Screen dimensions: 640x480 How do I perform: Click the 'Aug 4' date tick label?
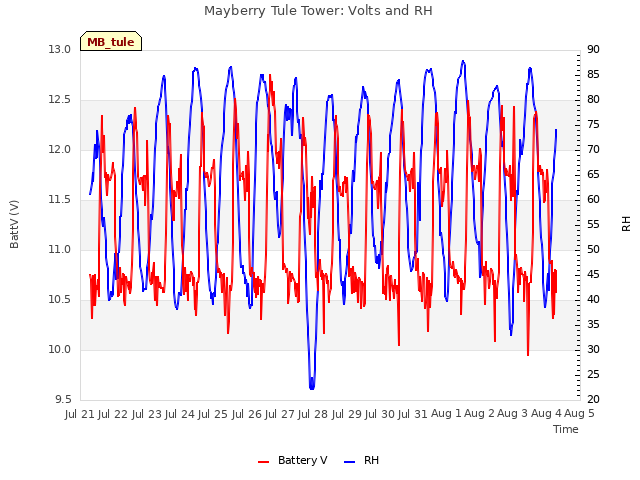(x=546, y=413)
